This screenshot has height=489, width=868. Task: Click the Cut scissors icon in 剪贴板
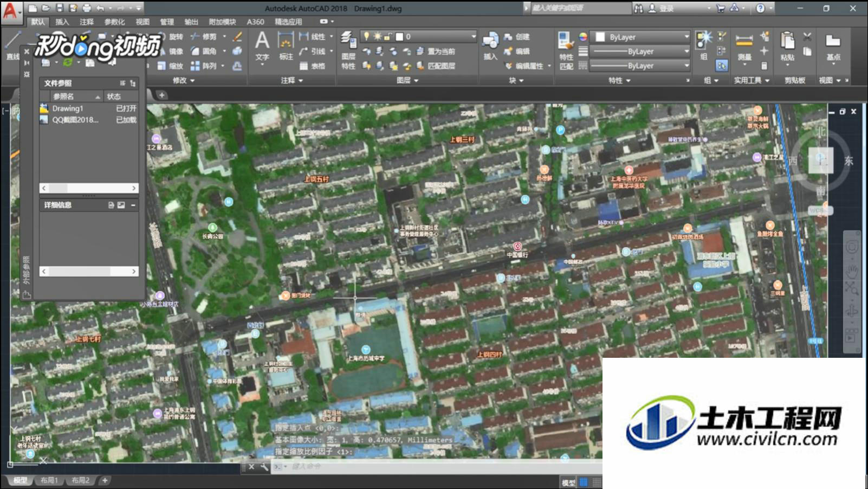807,37
